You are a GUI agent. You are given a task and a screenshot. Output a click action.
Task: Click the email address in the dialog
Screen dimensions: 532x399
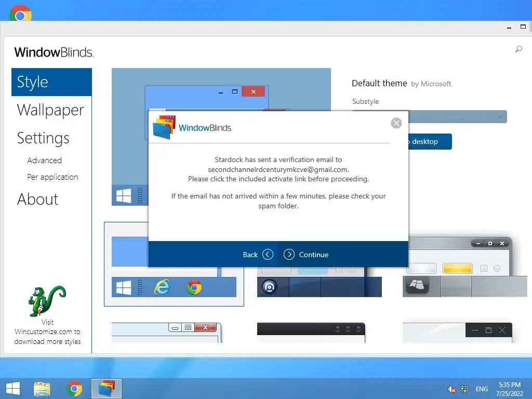click(278, 169)
